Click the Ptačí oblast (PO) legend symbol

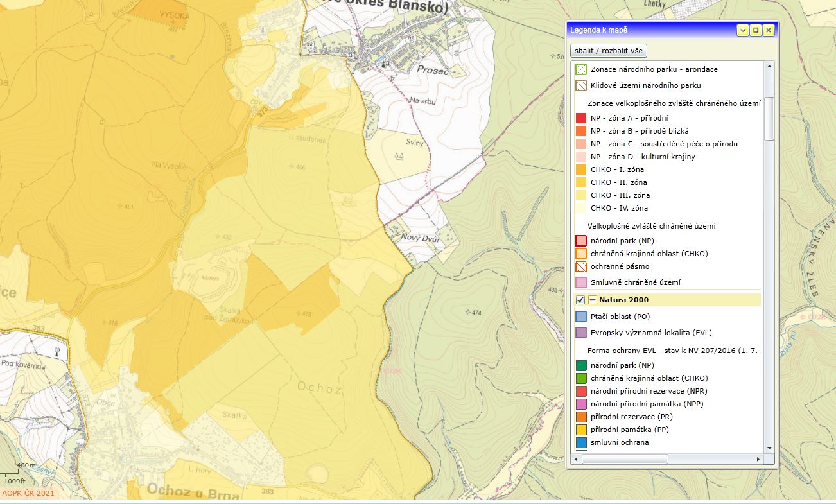(x=581, y=317)
